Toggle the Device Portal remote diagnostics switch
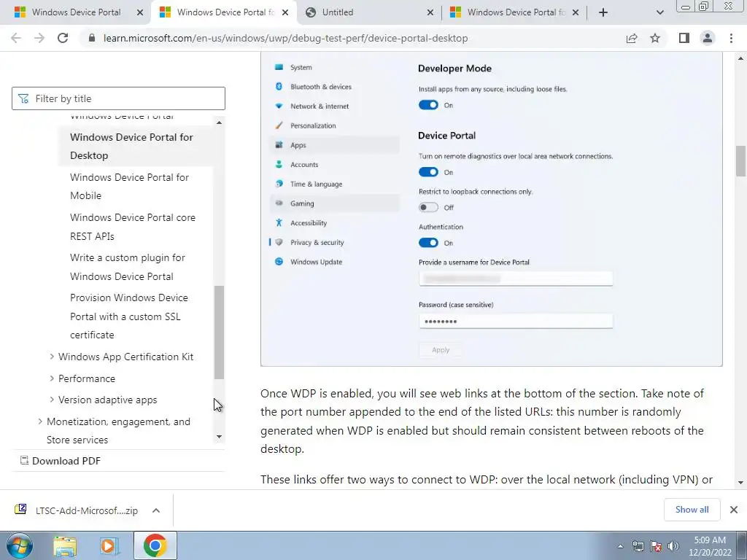Viewport: 747px width, 560px height. click(x=428, y=172)
